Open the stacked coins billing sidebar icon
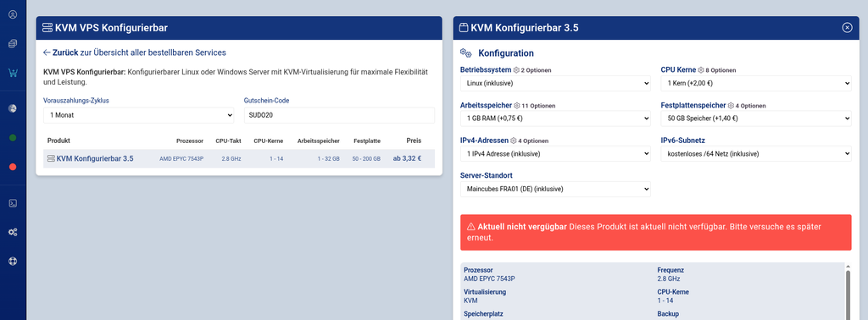Screen dimensions: 868x320 point(13,44)
